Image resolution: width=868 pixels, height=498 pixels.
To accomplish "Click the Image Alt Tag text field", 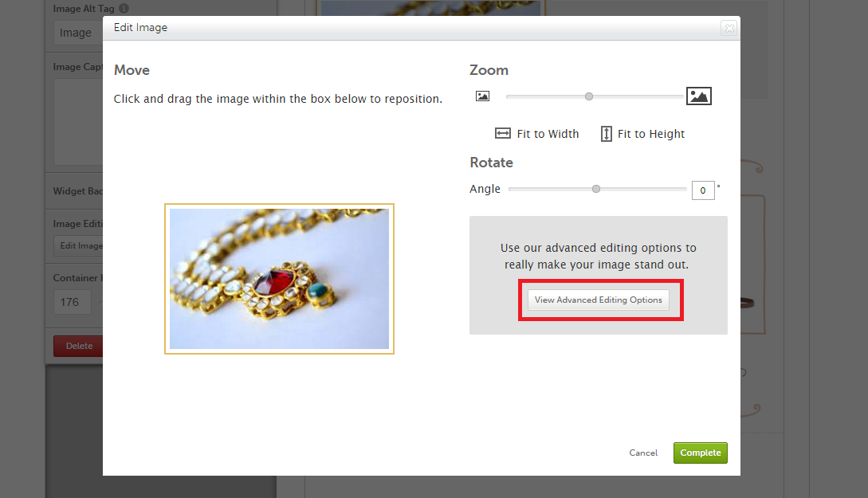I will coord(78,33).
